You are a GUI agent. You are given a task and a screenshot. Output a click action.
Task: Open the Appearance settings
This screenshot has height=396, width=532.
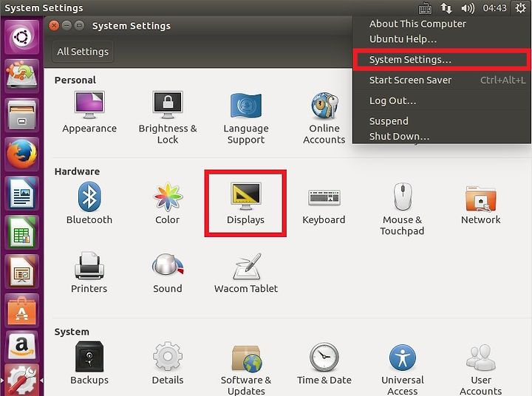[x=89, y=112]
